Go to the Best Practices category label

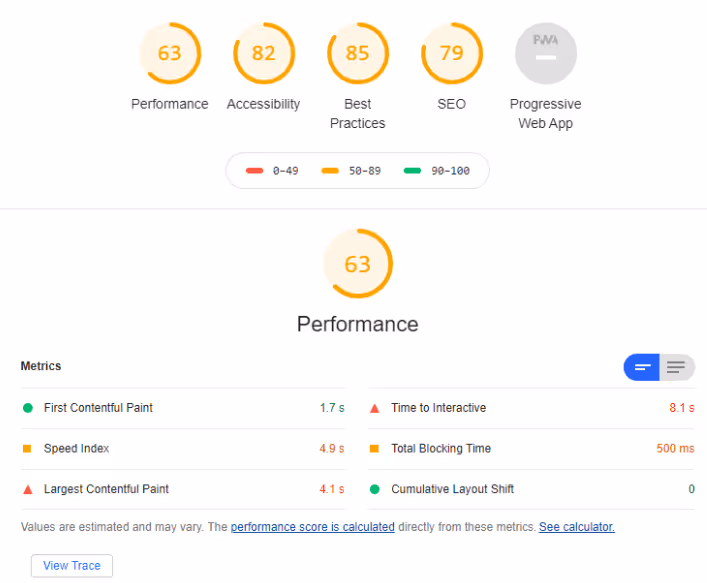click(358, 114)
